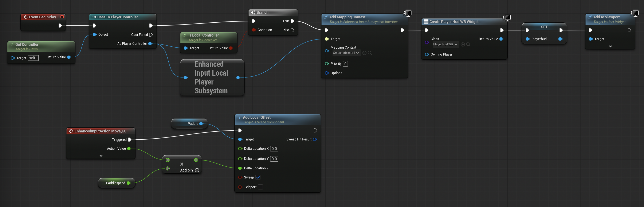Click Add to Viewport Target pin
The height and width of the screenshot is (207, 644).
[590, 39]
